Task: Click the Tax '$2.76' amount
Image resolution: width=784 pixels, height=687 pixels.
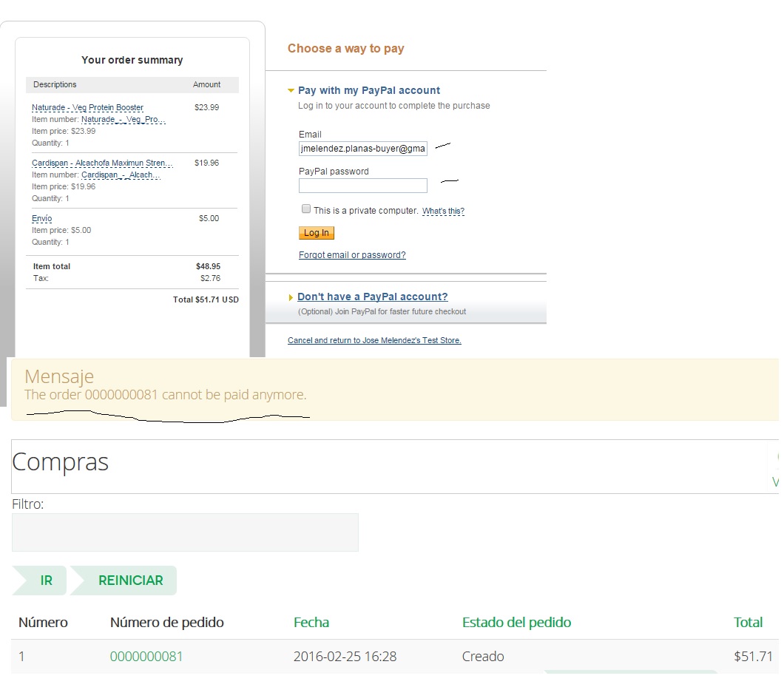Action: pyautogui.click(x=211, y=279)
